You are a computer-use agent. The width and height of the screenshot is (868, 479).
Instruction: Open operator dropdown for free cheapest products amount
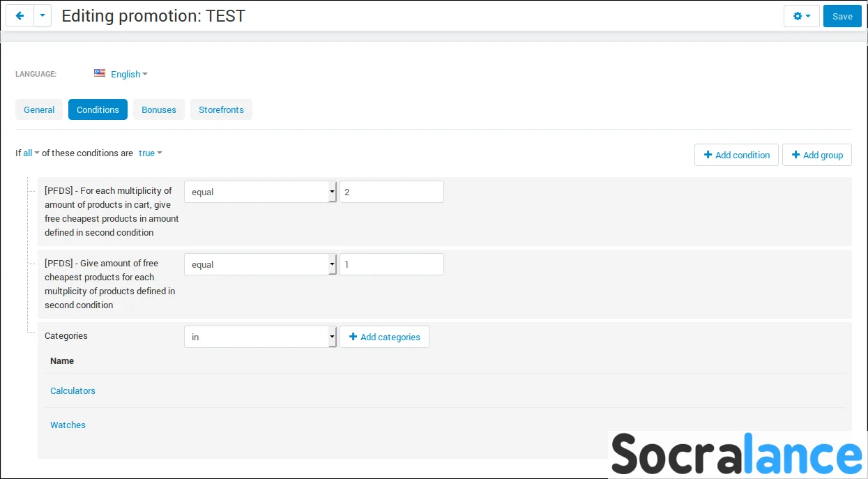(261, 264)
